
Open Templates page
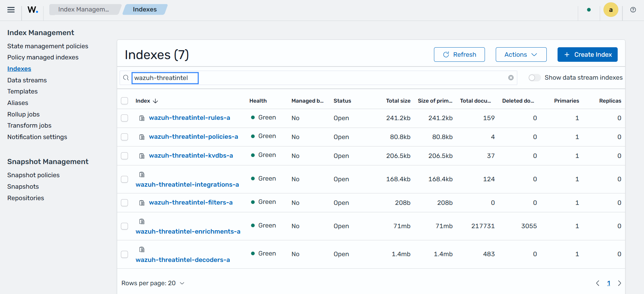coord(22,91)
